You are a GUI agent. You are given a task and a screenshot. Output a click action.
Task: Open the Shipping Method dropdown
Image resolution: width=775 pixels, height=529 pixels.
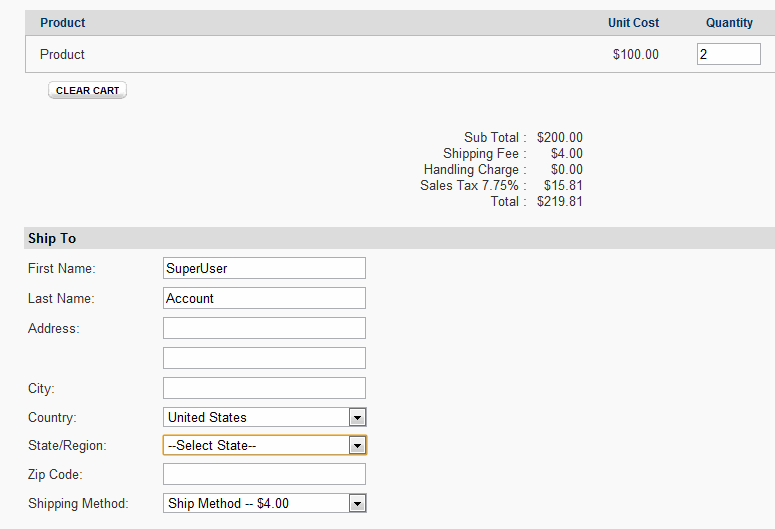pos(265,503)
